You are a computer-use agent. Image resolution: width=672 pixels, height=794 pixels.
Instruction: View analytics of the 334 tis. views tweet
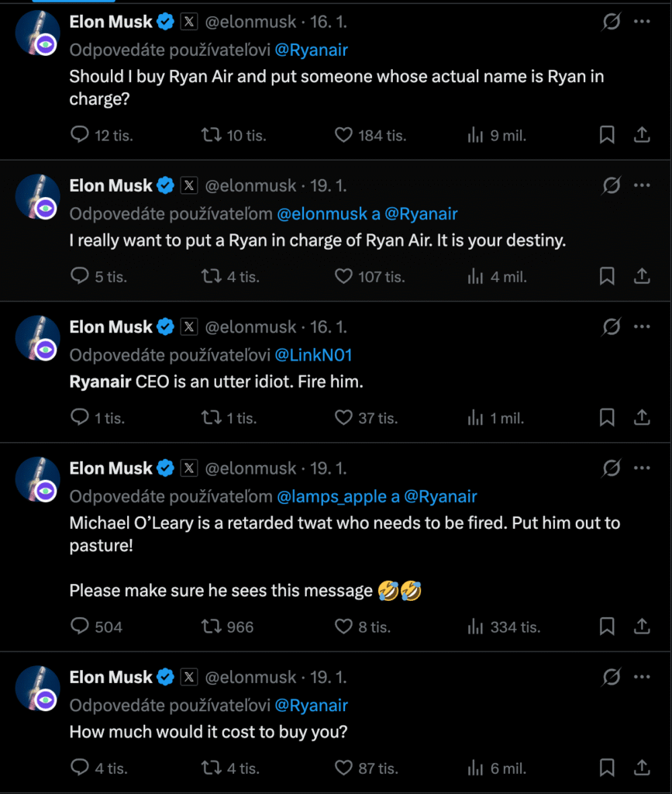475,627
